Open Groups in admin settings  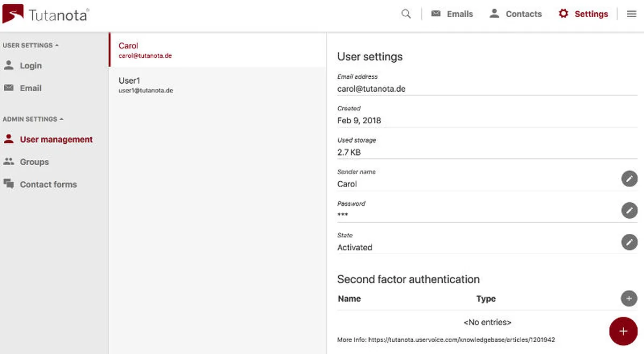click(34, 162)
